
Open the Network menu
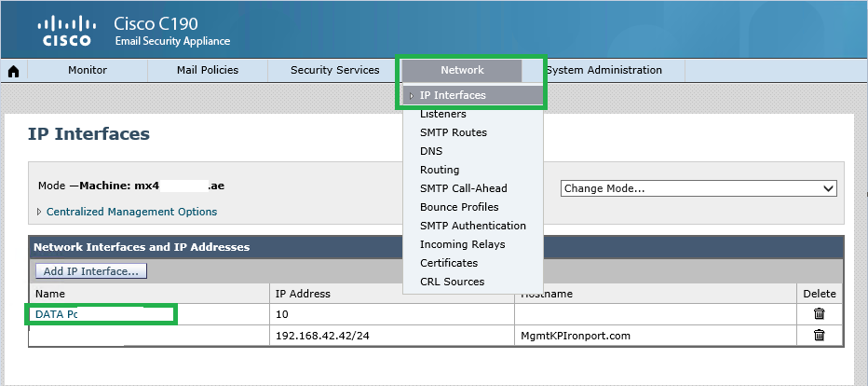(x=462, y=70)
